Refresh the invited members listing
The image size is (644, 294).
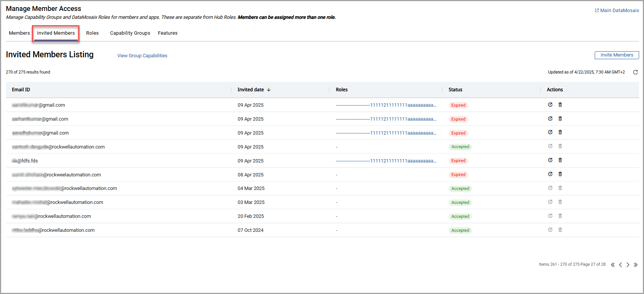point(635,72)
